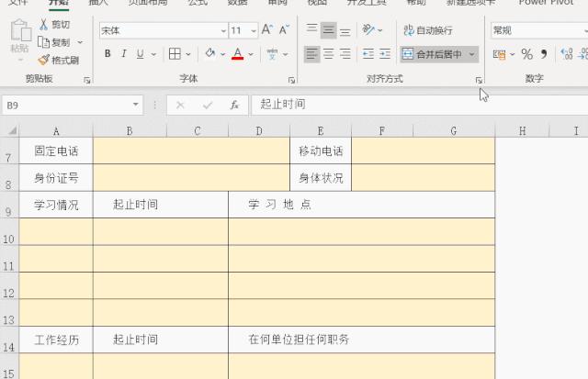This screenshot has height=379, width=588.
Task: Apply cell borders icon
Action: coord(175,54)
